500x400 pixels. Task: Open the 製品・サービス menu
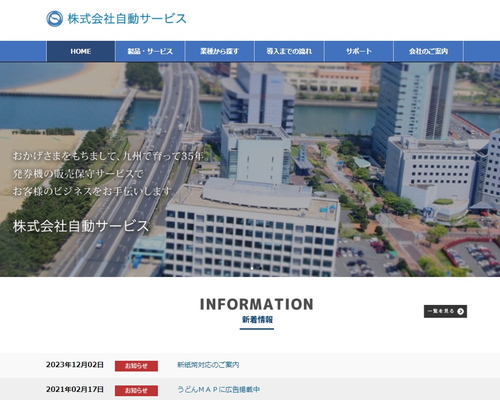pyautogui.click(x=150, y=51)
